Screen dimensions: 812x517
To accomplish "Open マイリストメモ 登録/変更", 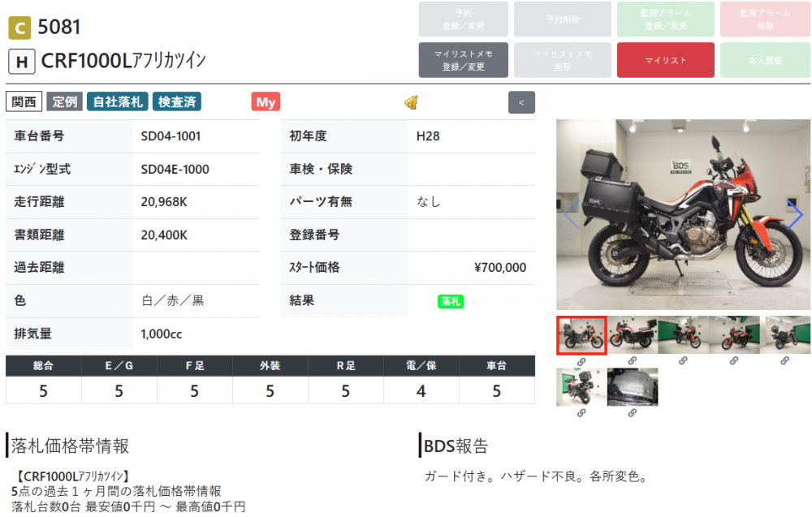I will 463,60.
